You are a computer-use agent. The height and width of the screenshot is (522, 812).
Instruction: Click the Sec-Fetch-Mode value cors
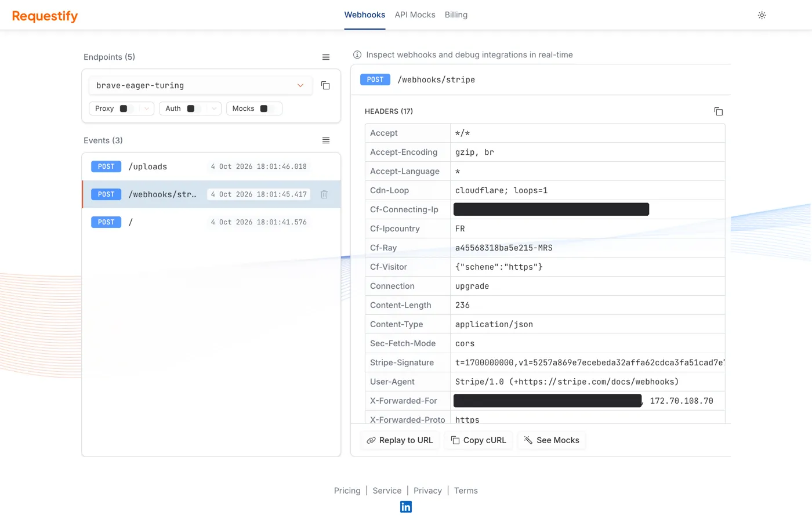(x=465, y=343)
